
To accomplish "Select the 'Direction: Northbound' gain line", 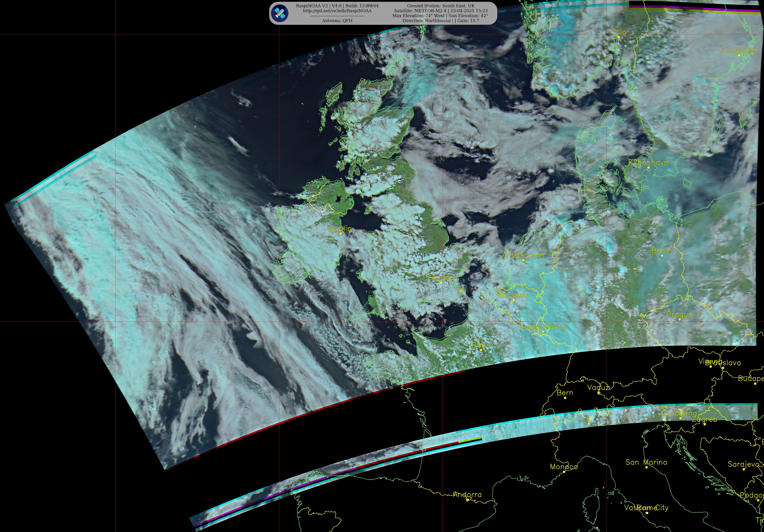I will pyautogui.click(x=441, y=21).
